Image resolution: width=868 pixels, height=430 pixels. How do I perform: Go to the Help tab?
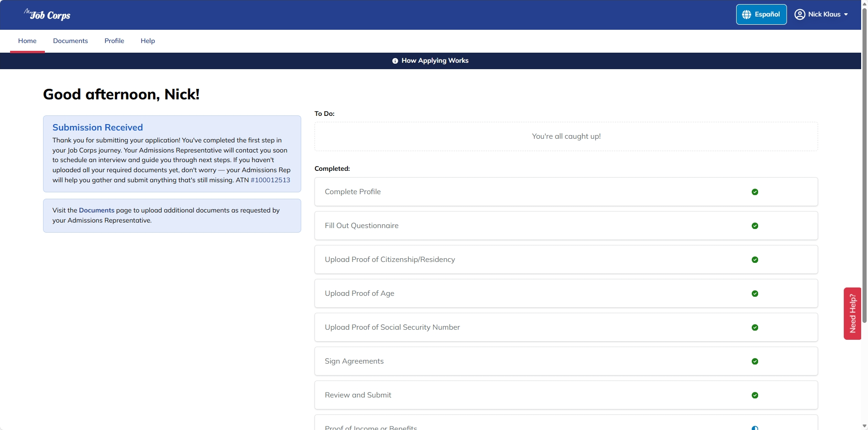tap(147, 41)
